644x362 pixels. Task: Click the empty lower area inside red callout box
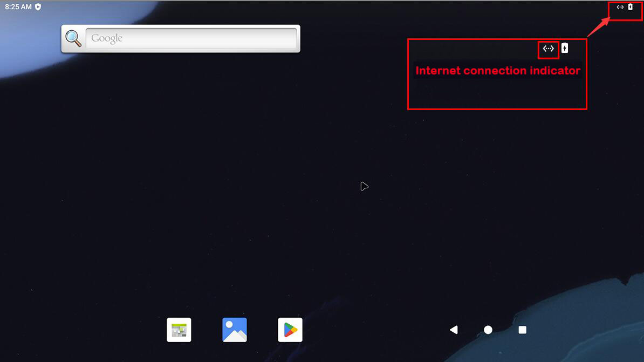point(497,93)
